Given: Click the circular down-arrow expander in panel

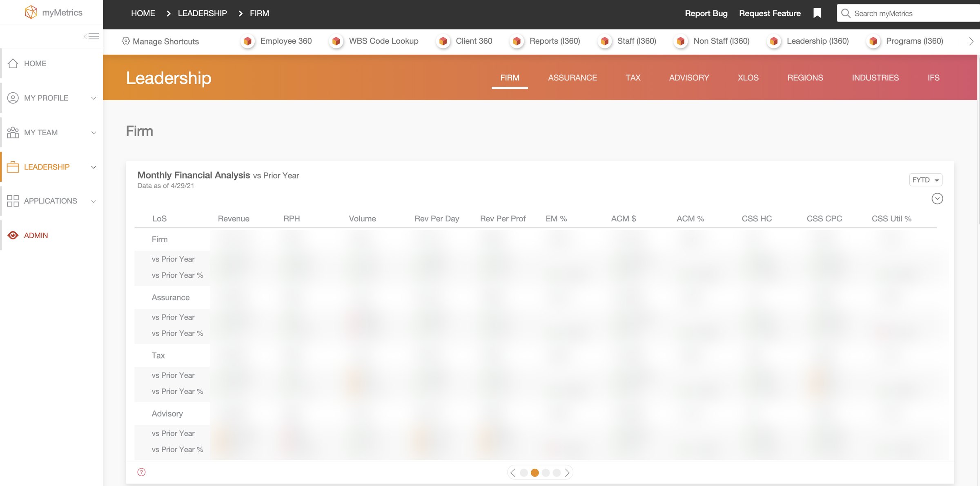Looking at the screenshot, I should pos(937,198).
